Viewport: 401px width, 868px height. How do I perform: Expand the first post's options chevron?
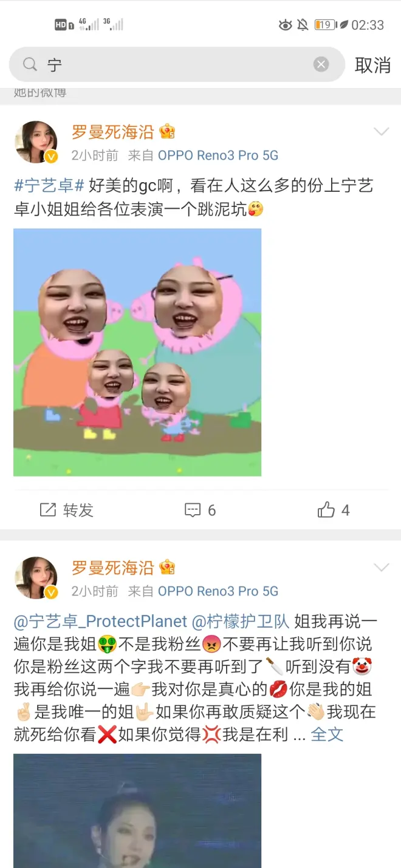(x=381, y=132)
